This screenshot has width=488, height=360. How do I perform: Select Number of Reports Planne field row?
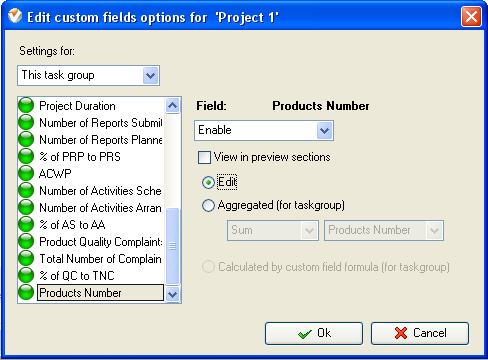point(101,140)
